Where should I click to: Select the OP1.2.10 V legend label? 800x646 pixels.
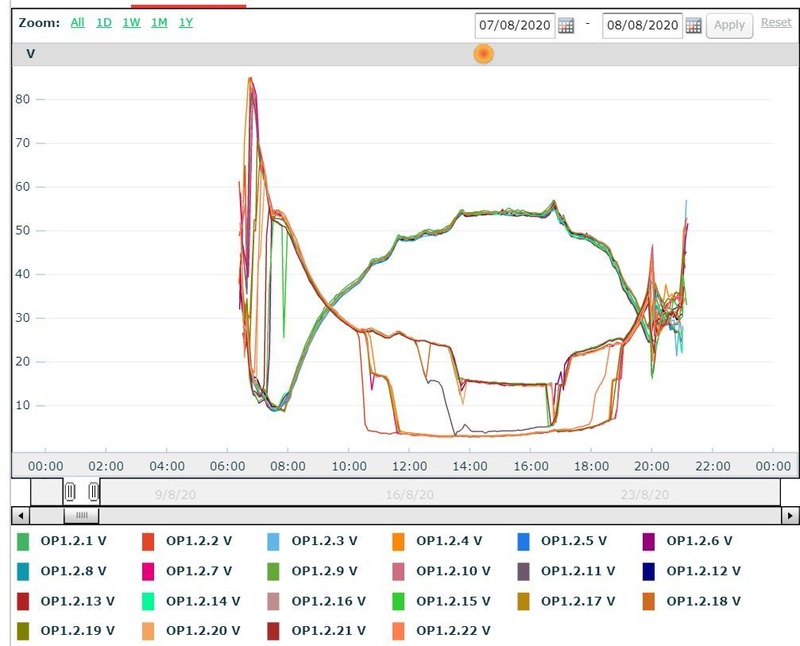453,571
